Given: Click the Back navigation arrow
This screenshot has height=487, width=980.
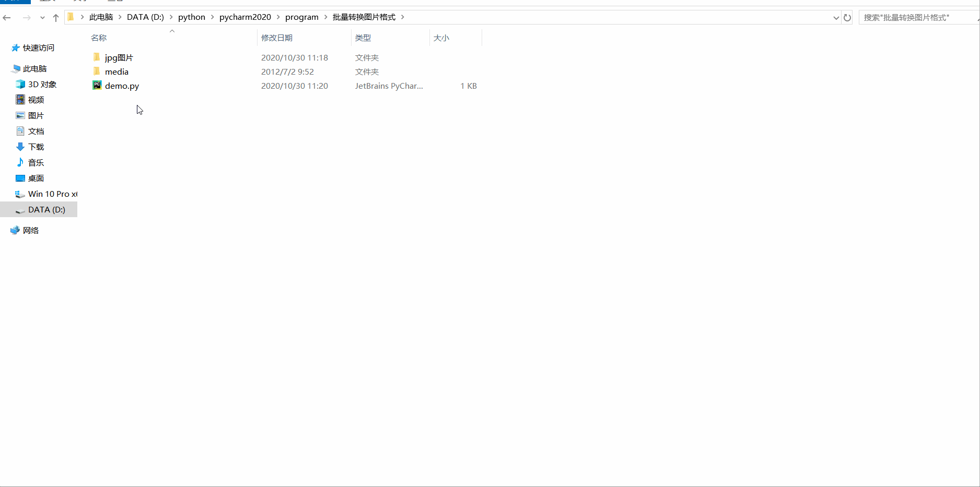Looking at the screenshot, I should tap(7, 18).
